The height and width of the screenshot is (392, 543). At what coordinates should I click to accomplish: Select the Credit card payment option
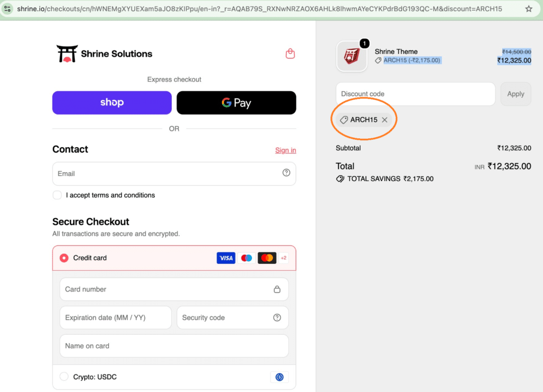coord(64,258)
